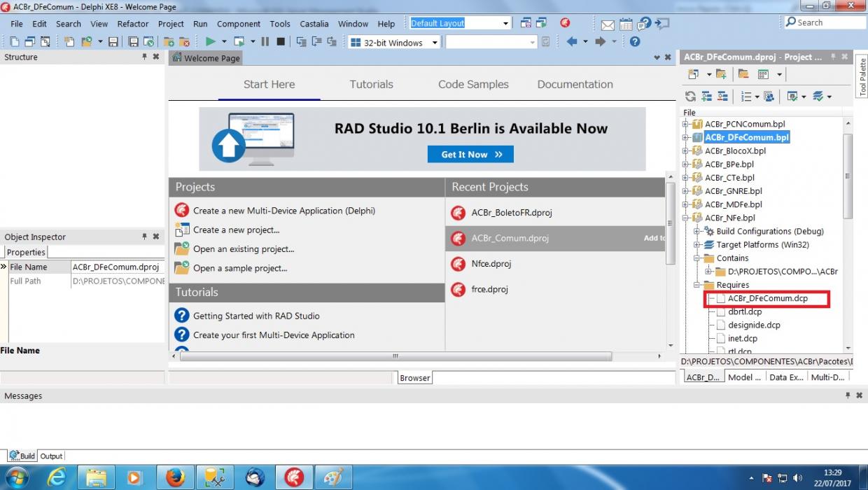Viewport: 868px width, 490px height.
Task: Open the Refactor menu
Action: click(x=133, y=23)
